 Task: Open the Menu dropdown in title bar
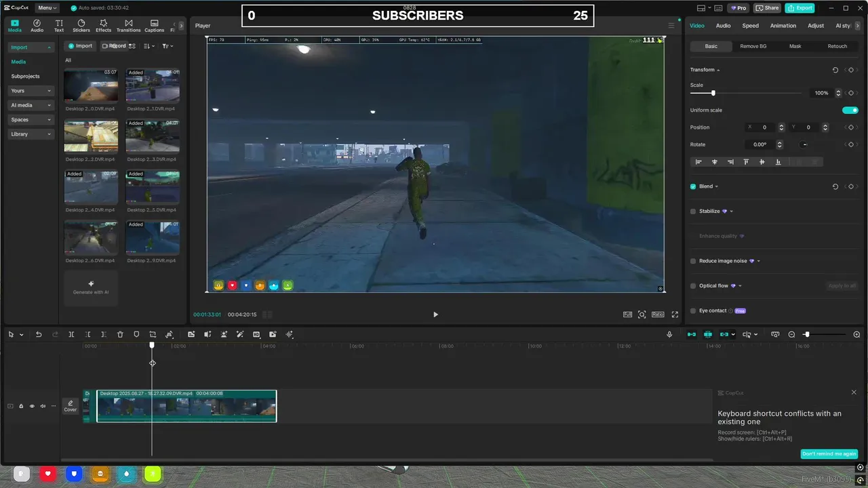tap(45, 8)
